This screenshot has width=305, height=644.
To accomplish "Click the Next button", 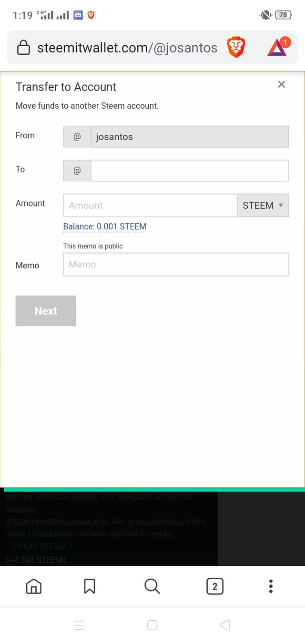I will click(46, 311).
